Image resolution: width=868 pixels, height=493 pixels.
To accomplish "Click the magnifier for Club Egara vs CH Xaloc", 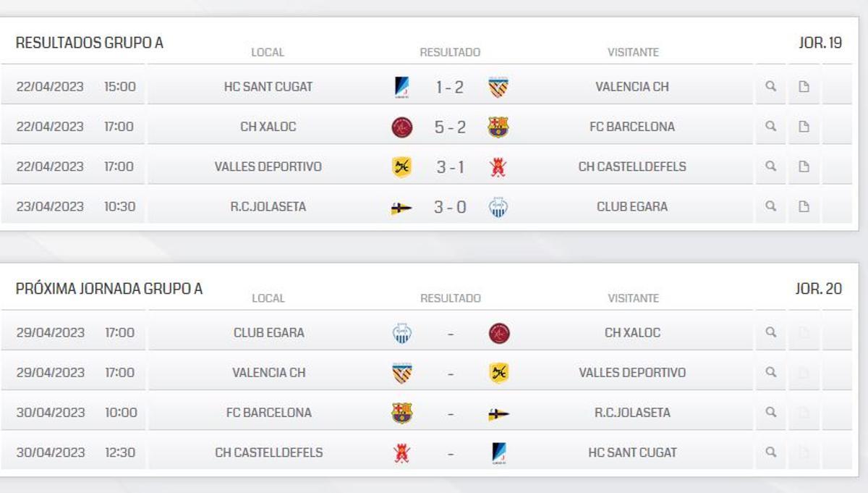I will 770,332.
